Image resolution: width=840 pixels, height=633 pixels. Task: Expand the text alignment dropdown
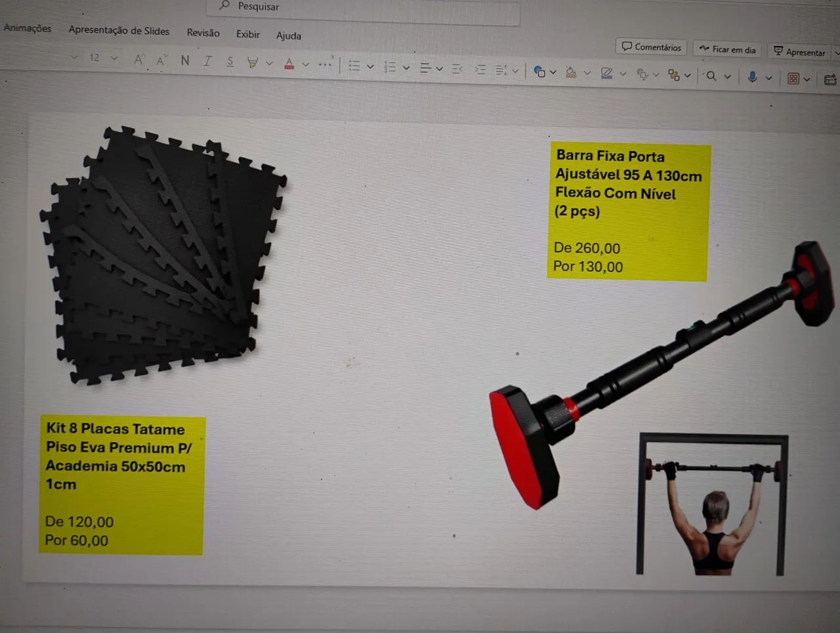tap(439, 68)
